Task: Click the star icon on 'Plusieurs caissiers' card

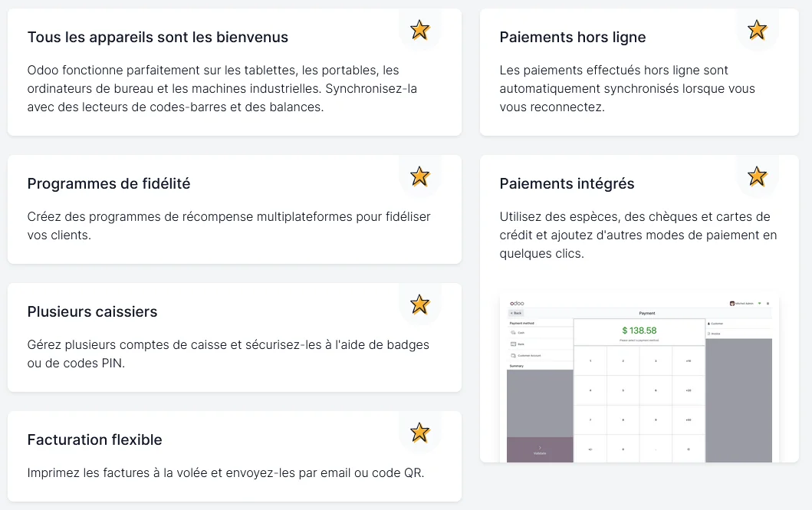Action: click(x=419, y=304)
